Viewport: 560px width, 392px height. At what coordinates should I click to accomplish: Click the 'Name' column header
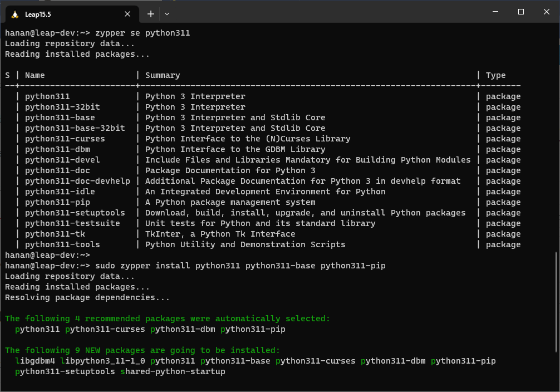(x=35, y=75)
